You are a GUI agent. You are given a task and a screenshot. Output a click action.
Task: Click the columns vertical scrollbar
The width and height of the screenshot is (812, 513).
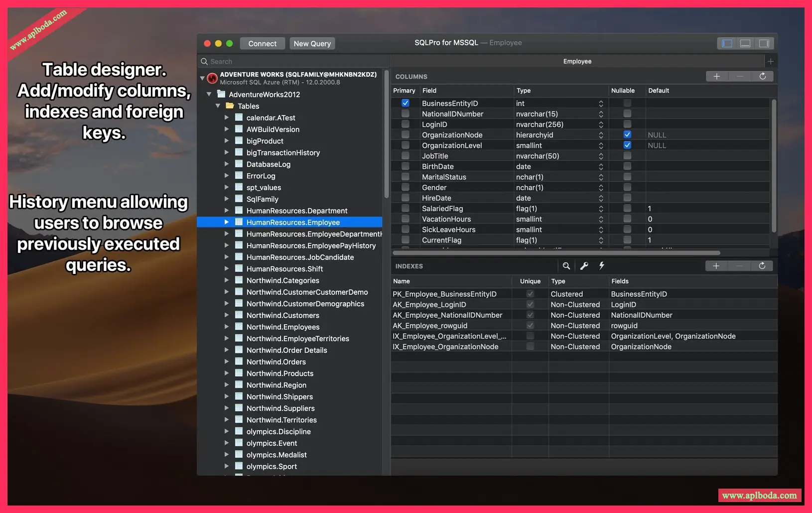(774, 166)
